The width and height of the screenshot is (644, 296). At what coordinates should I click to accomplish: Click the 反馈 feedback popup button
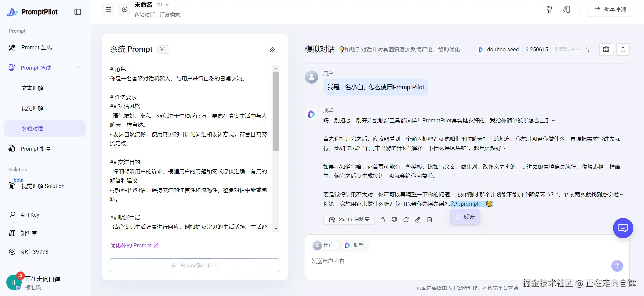click(x=465, y=217)
